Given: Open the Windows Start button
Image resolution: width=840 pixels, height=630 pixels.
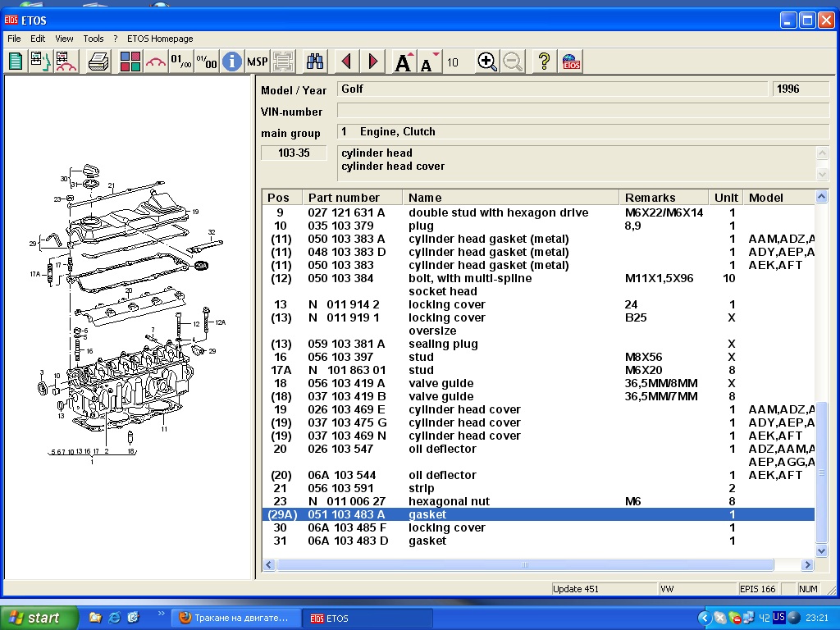Looking at the screenshot, I should [x=39, y=618].
